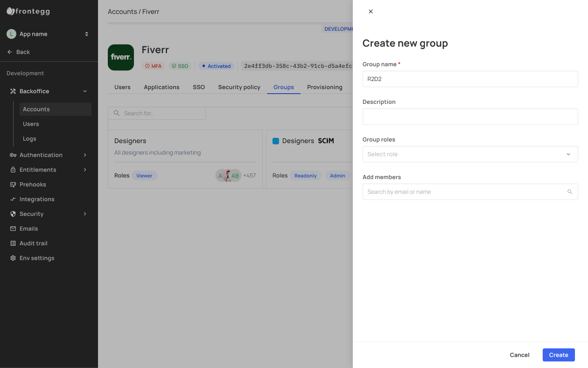Expand the Entitlements section chevron
Screen dimensions: 588x368
click(85, 170)
